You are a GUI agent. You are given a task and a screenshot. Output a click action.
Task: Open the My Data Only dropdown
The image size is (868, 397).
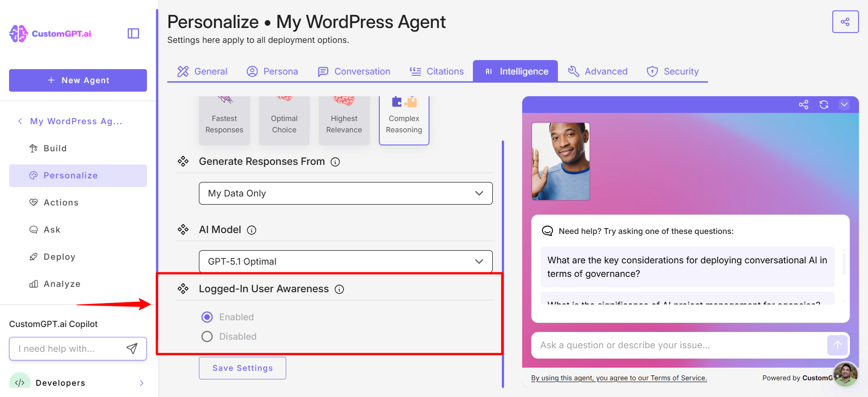pos(346,193)
